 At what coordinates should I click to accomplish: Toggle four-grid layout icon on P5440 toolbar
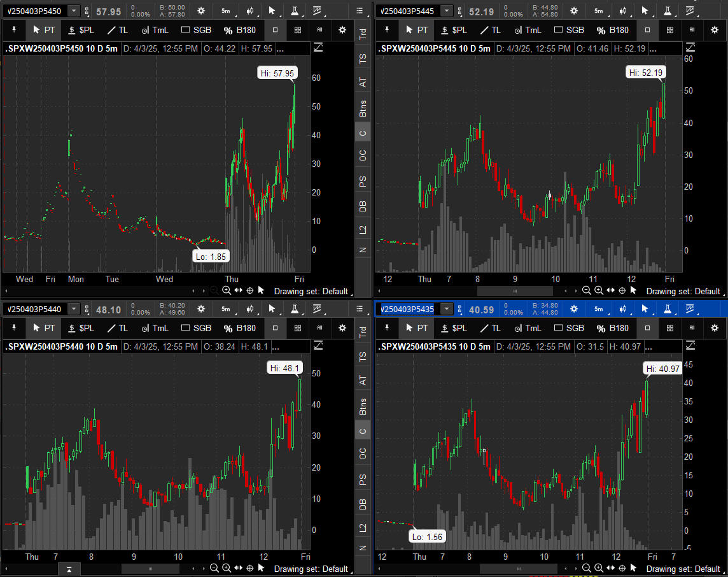coord(297,328)
